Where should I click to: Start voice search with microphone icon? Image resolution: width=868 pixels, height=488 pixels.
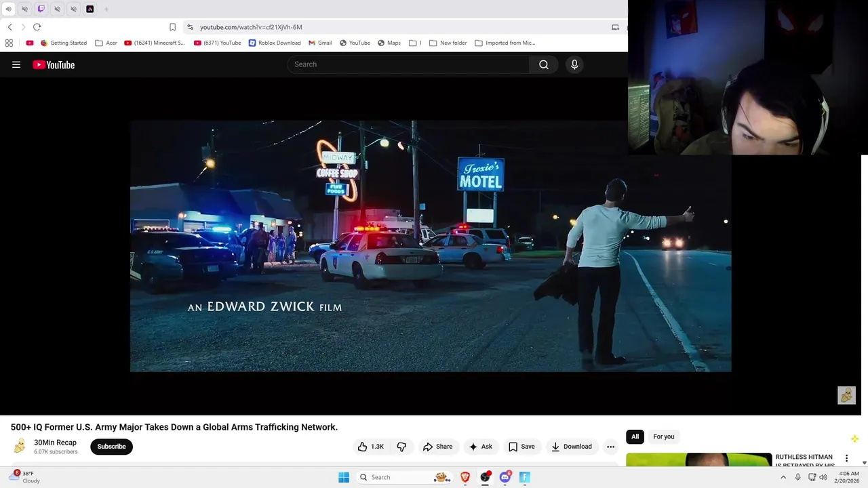(574, 64)
